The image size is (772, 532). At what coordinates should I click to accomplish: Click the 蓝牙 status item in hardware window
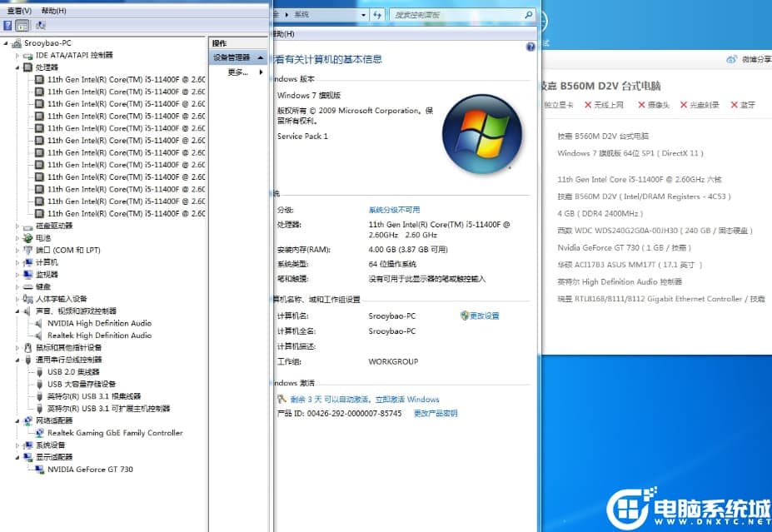point(743,105)
